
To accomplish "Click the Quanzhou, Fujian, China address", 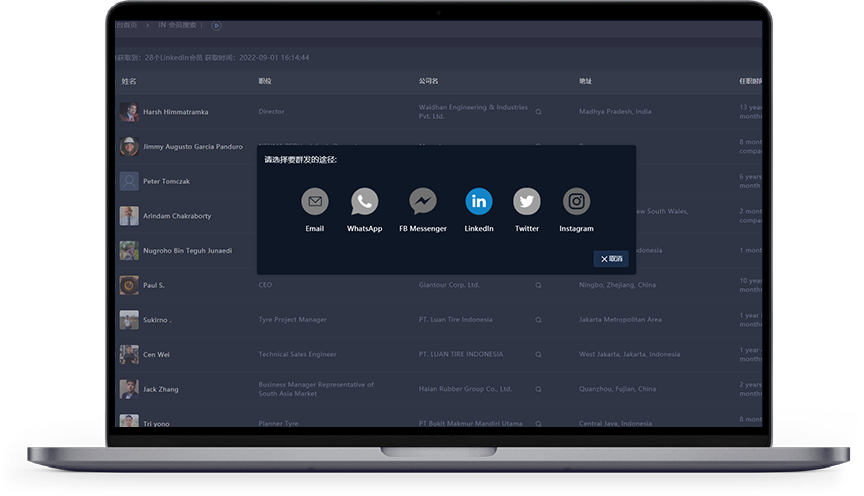I will [617, 389].
